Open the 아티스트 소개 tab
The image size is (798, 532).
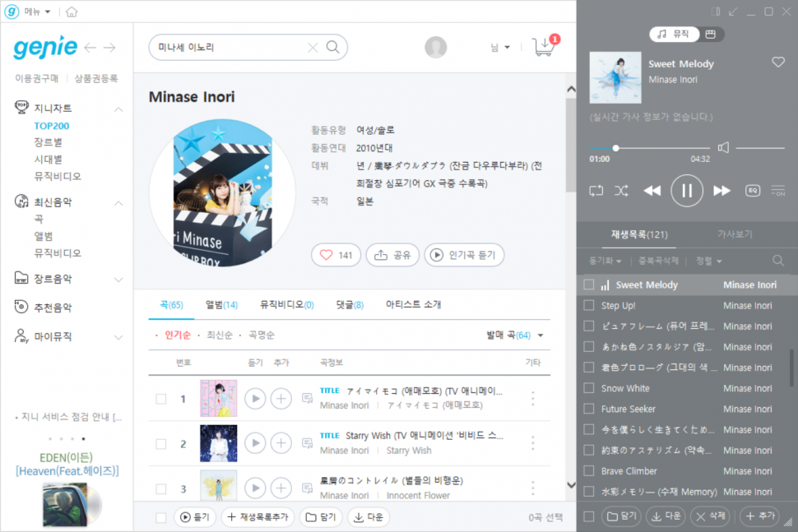point(413,305)
